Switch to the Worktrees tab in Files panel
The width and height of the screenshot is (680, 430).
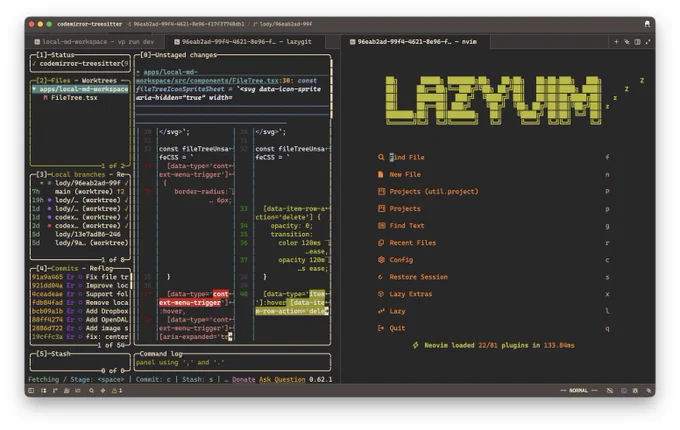[99, 81]
